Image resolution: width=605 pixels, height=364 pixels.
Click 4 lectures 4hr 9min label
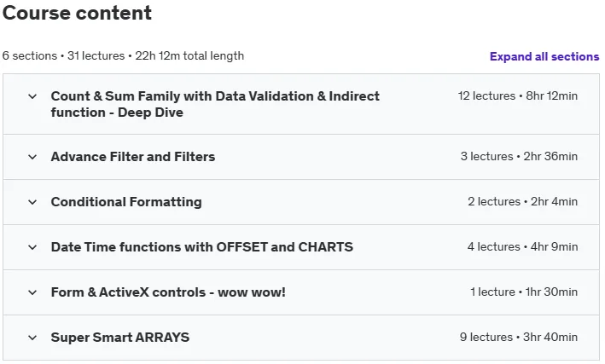pos(522,246)
